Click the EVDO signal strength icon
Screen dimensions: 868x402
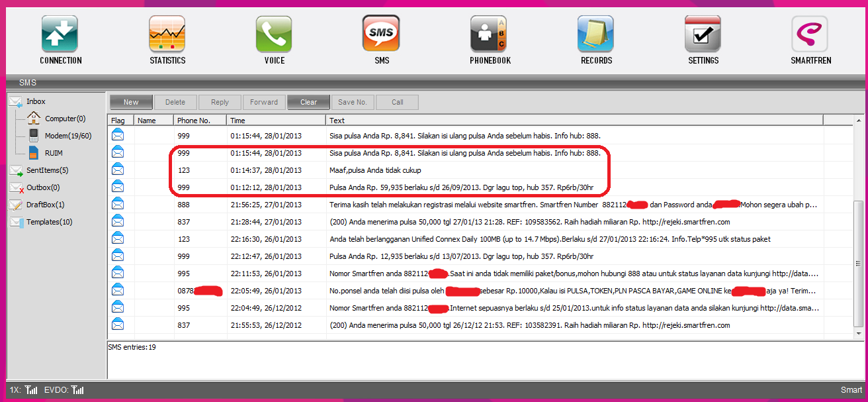tap(77, 390)
